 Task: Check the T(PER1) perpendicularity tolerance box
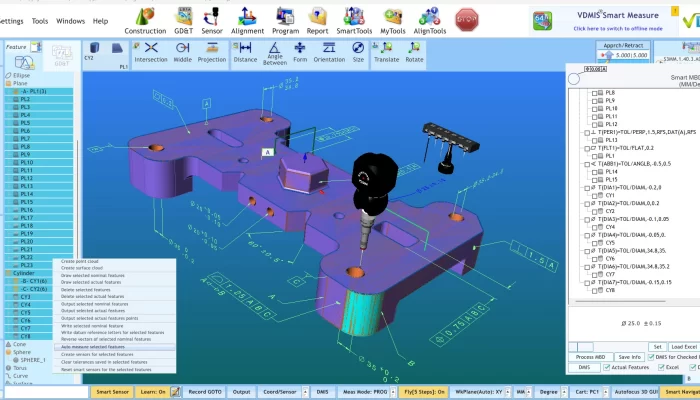587,133
